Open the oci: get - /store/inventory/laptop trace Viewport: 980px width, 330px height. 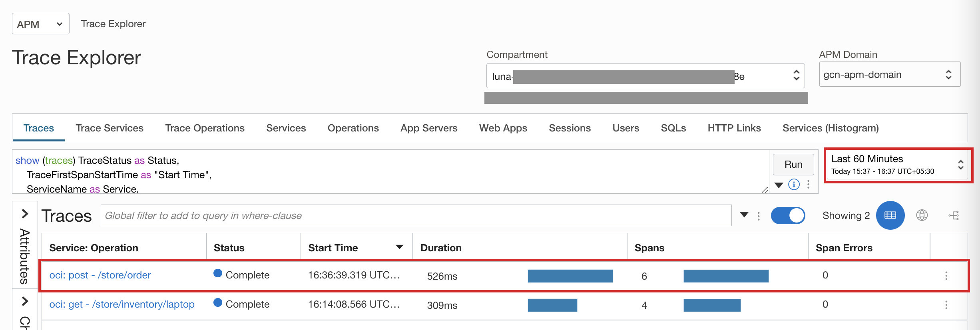point(122,304)
